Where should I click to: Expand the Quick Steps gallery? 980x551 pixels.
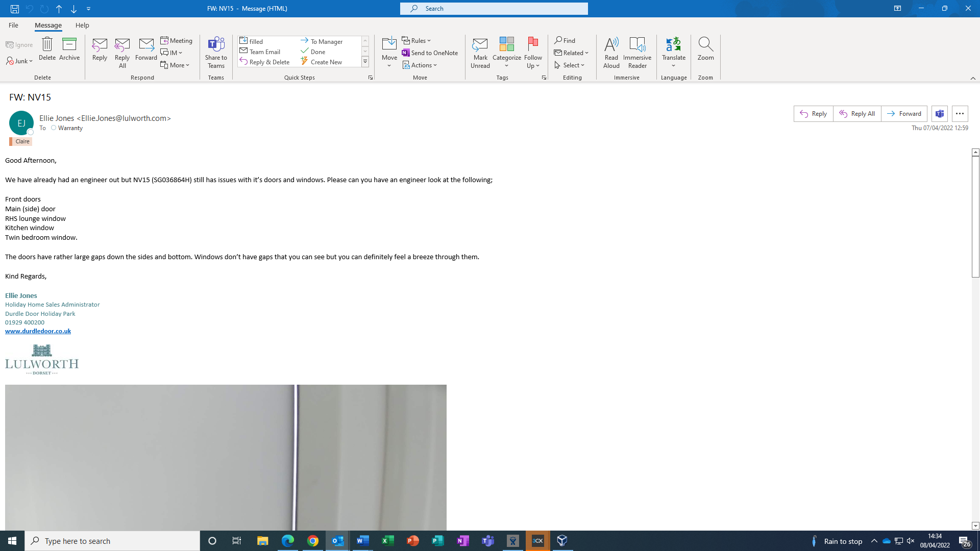365,62
